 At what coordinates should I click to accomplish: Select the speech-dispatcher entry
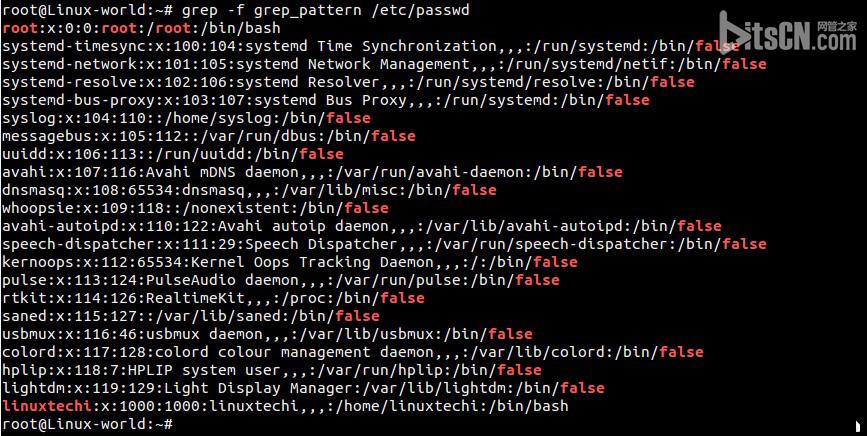click(384, 244)
